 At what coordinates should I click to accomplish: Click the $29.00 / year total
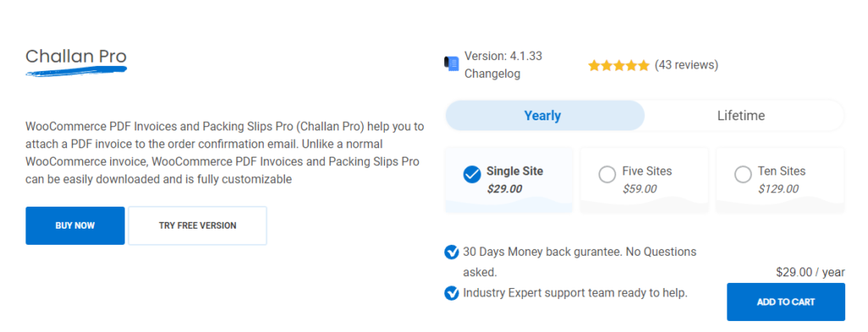(x=810, y=272)
